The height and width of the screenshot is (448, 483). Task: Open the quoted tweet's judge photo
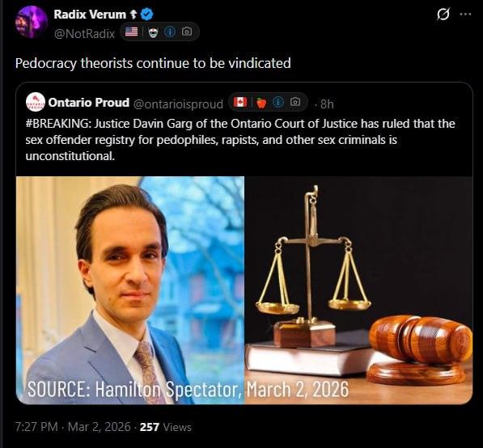[130, 290]
